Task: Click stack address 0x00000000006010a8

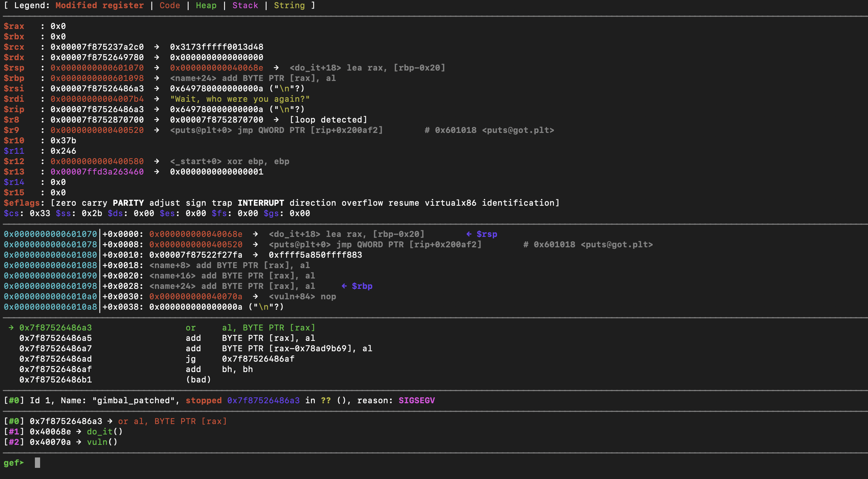Action: point(50,307)
